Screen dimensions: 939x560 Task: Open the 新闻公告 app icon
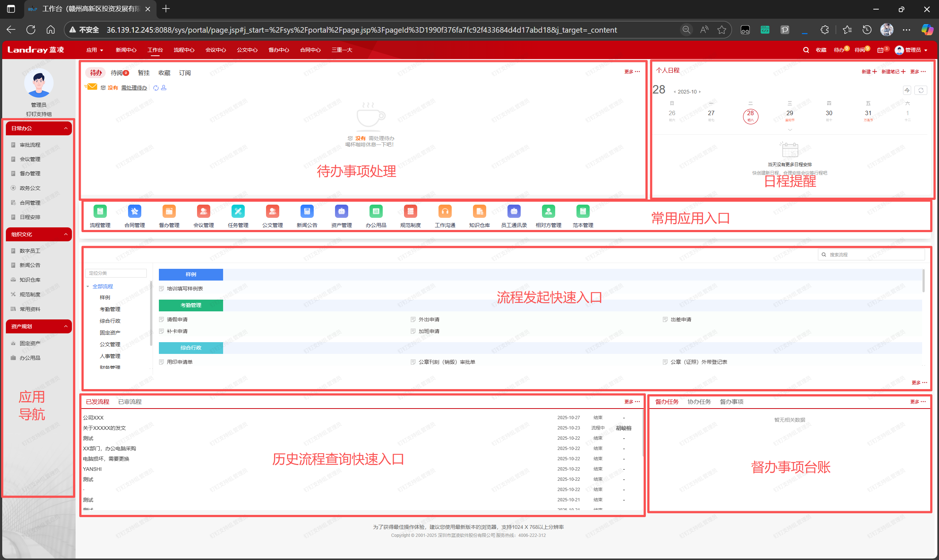[307, 211]
